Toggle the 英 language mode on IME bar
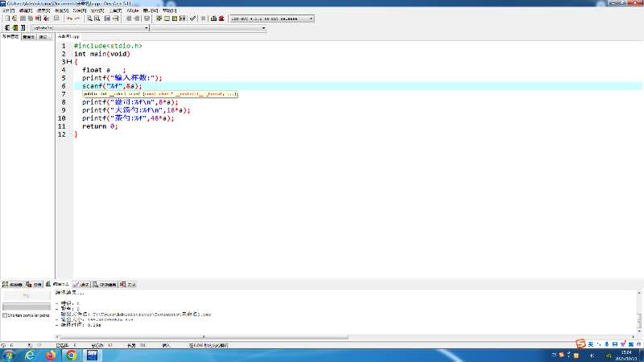Image resolution: width=644 pixels, height=362 pixels. (591, 344)
